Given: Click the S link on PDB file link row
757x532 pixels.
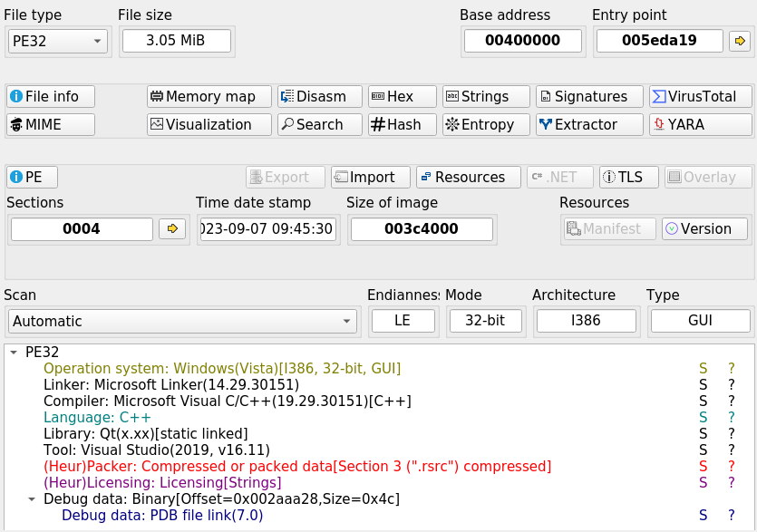Looking at the screenshot, I should [x=703, y=516].
